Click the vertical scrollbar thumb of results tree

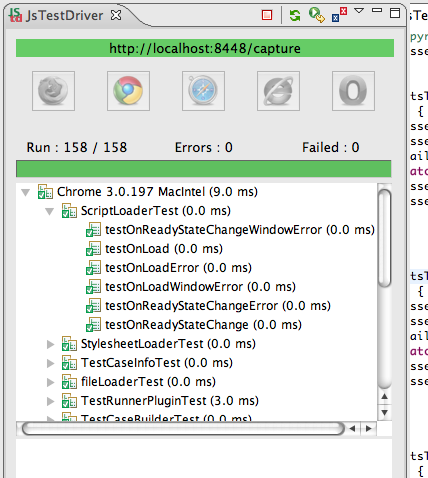pyautogui.click(x=385, y=237)
